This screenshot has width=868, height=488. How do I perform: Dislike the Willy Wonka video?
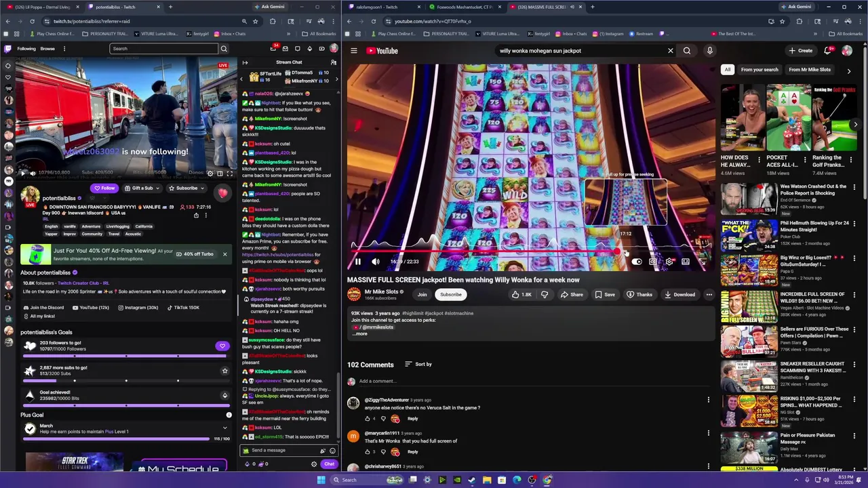click(x=545, y=295)
